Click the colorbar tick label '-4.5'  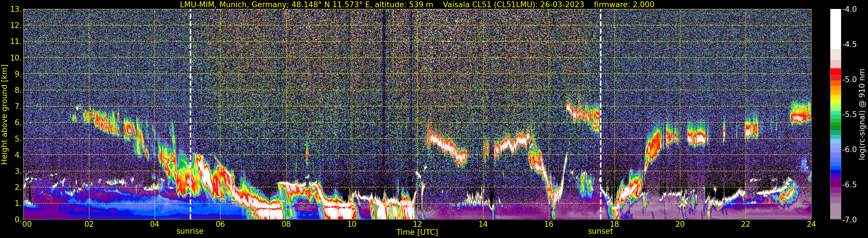849,44
